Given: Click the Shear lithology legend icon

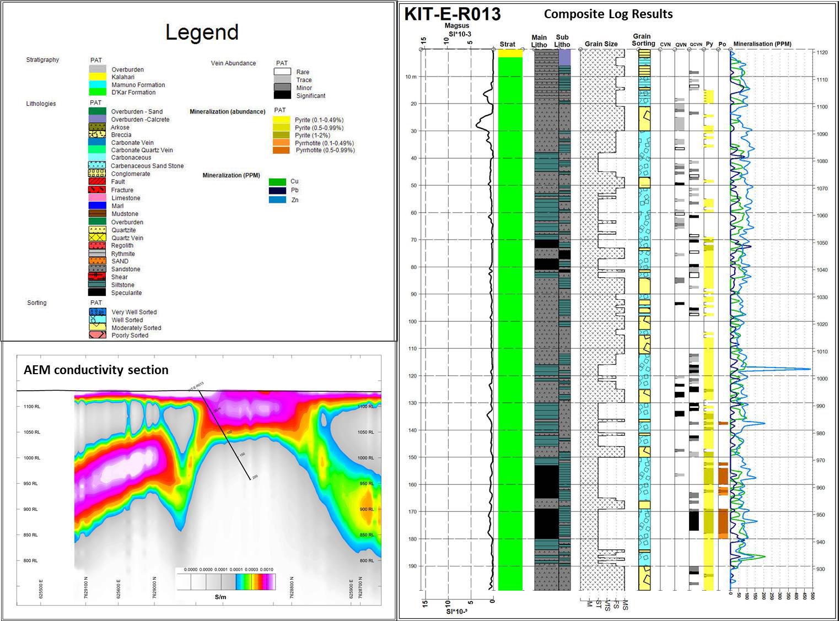Looking at the screenshot, I should [x=97, y=277].
